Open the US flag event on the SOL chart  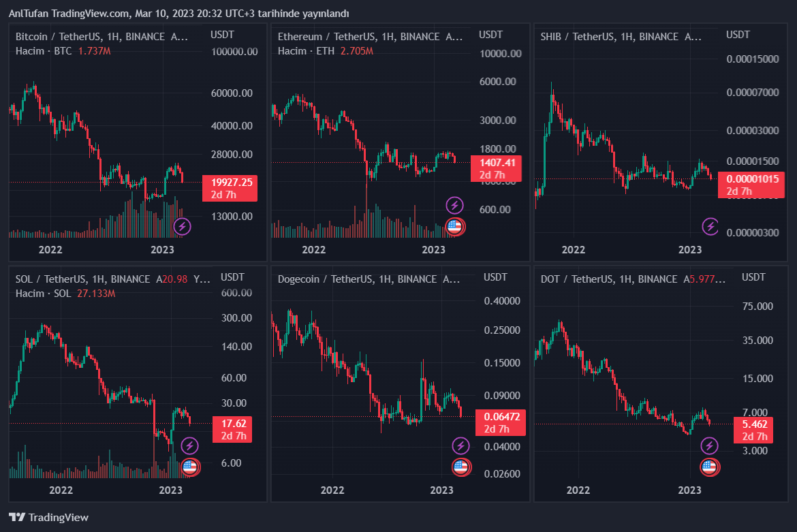point(190,467)
